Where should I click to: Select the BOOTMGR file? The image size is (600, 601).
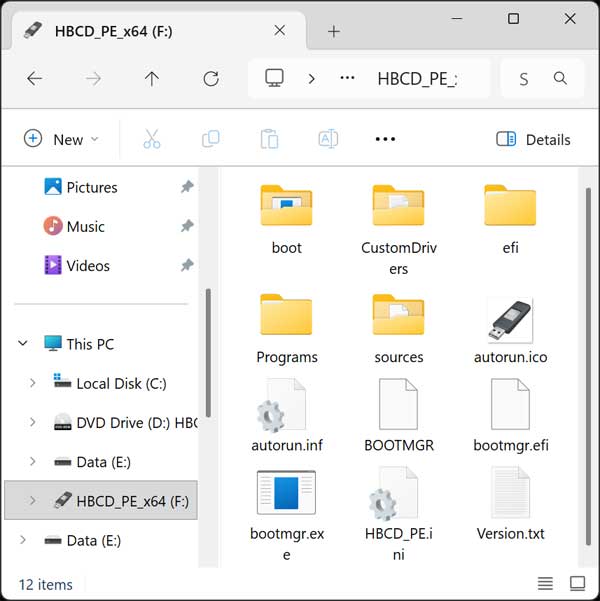coord(399,415)
